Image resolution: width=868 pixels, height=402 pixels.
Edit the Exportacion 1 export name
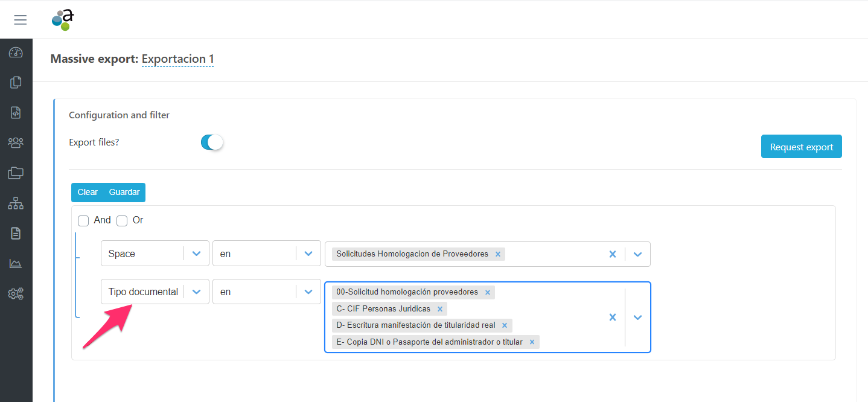(177, 59)
